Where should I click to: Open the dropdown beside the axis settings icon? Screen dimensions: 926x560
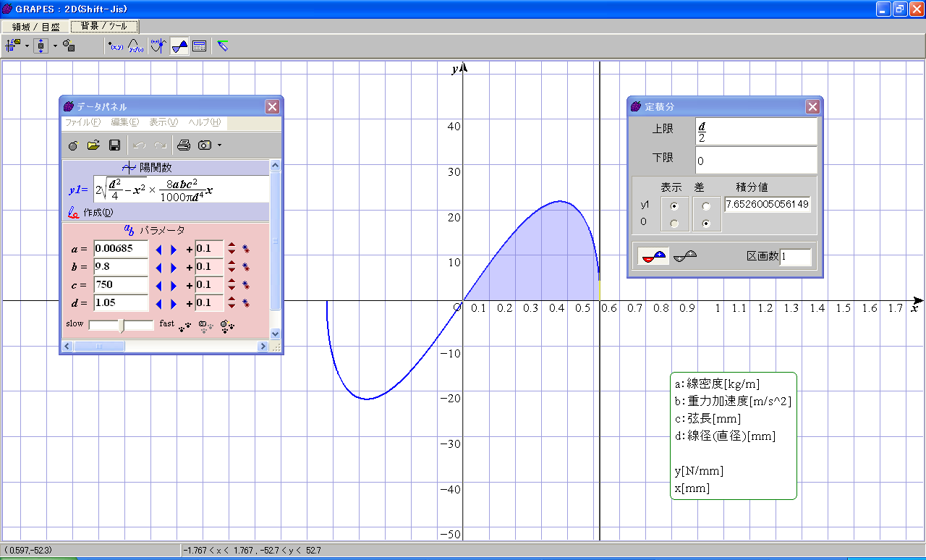27,46
